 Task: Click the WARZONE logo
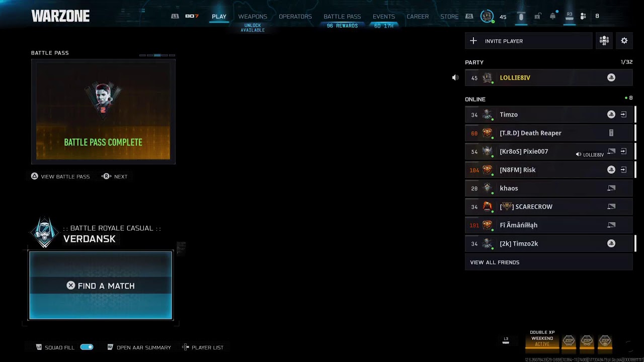tap(60, 16)
